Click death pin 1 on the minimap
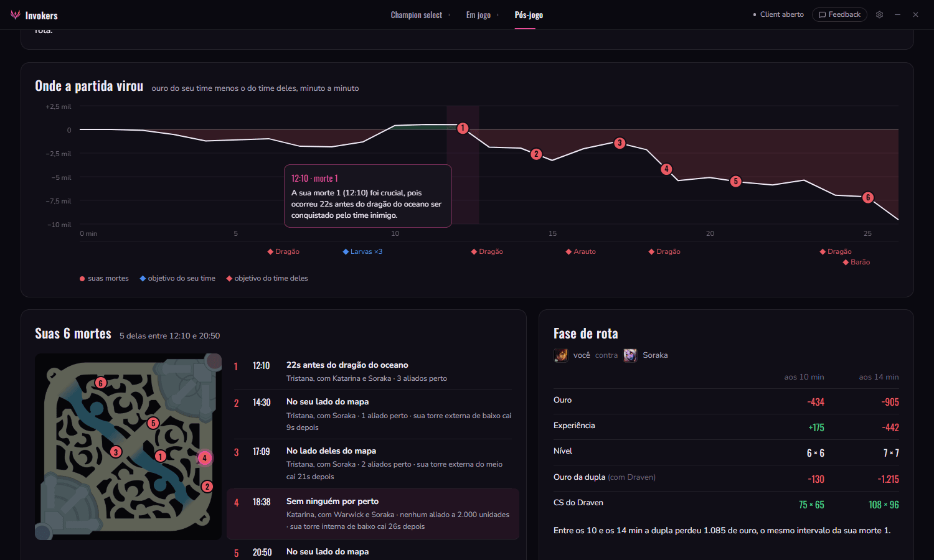This screenshot has height=560, width=934. [x=161, y=456]
